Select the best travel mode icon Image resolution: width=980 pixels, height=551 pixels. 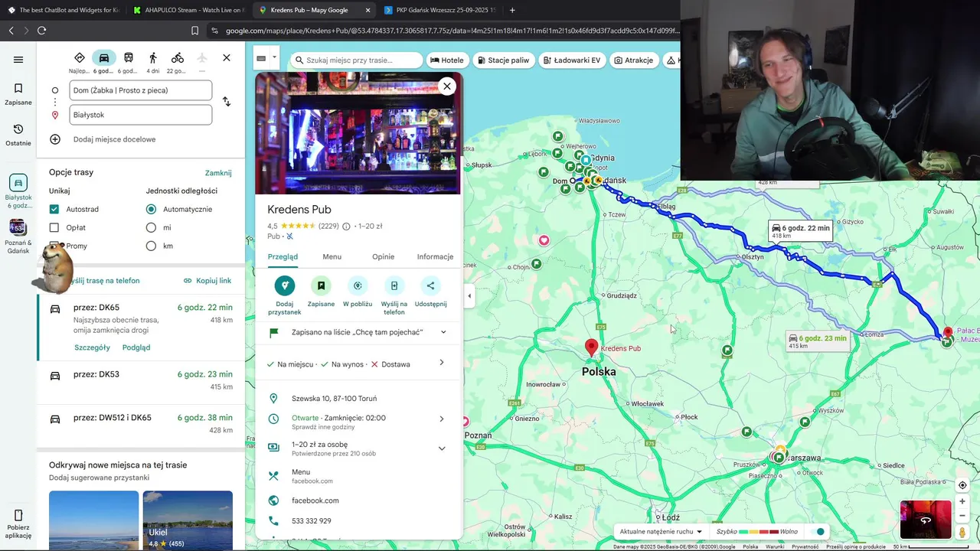80,58
